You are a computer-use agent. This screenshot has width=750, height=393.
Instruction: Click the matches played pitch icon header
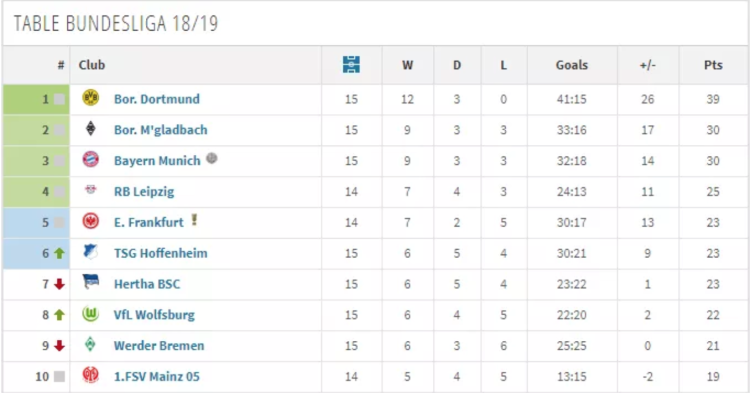(351, 65)
